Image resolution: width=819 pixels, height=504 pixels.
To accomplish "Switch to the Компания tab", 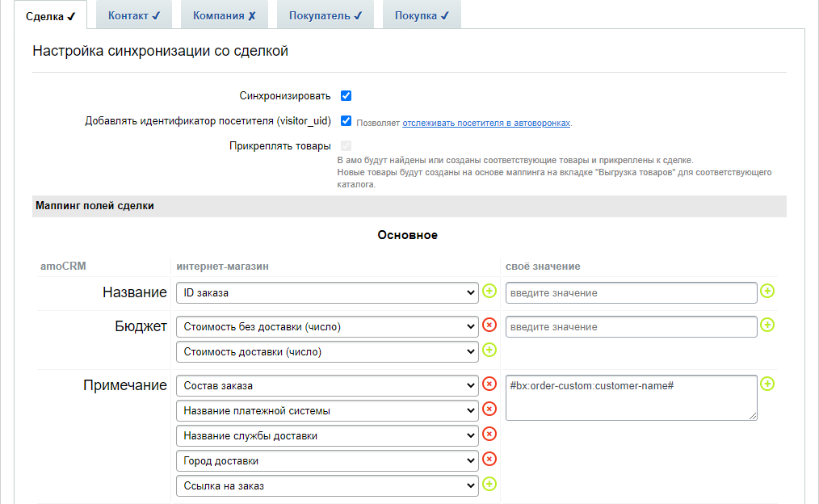I will (224, 15).
